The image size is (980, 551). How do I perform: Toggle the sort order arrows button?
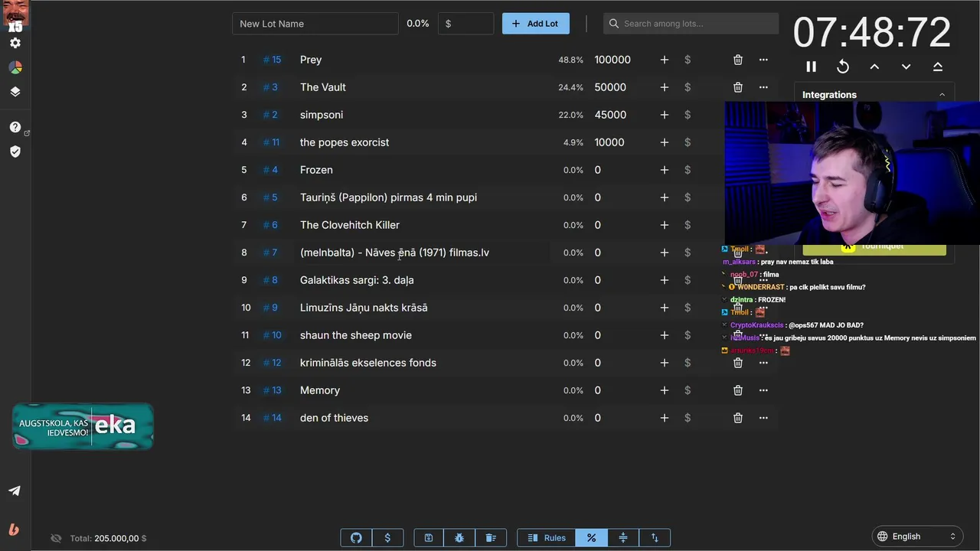point(655,538)
